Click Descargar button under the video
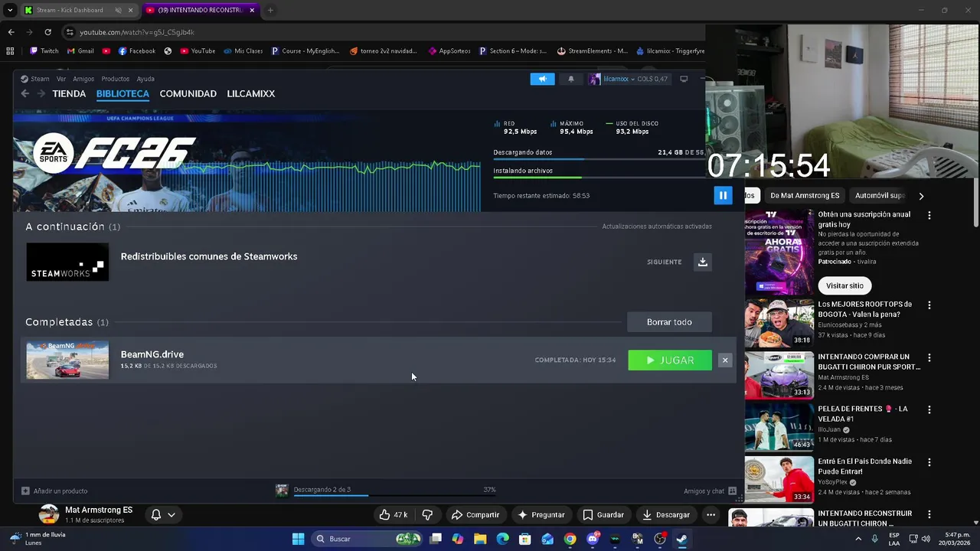980x551 pixels. tap(666, 515)
